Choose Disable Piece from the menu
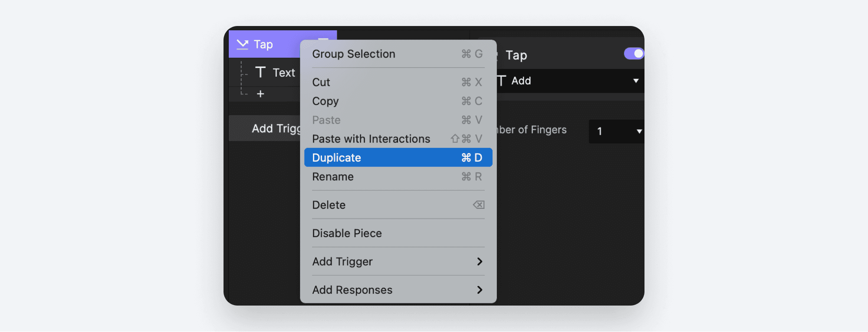Viewport: 868px width, 332px height. pyautogui.click(x=347, y=233)
